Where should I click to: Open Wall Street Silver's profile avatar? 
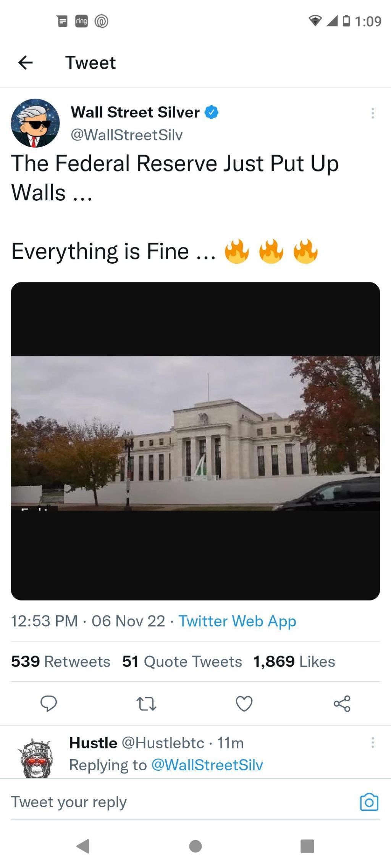click(35, 123)
